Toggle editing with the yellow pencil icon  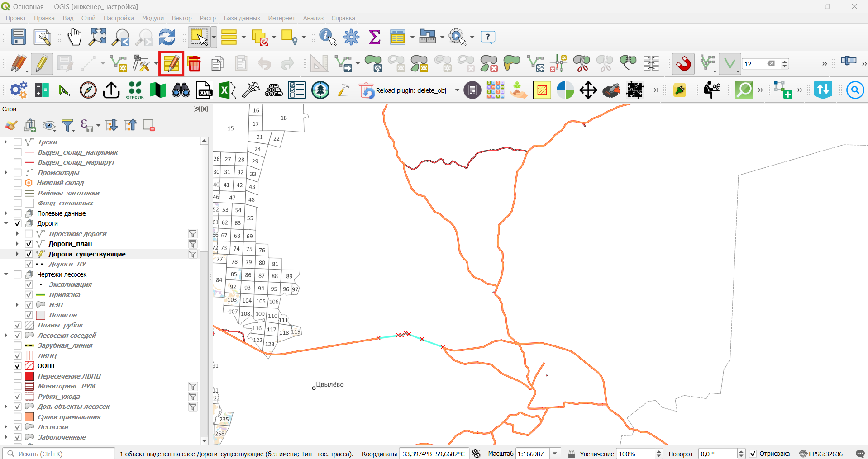(42, 64)
